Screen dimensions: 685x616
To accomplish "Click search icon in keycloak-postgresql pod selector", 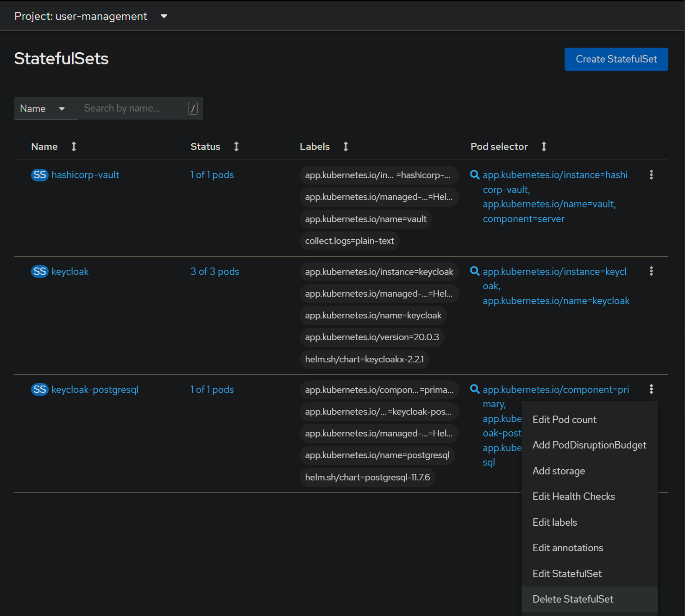I will [x=475, y=389].
